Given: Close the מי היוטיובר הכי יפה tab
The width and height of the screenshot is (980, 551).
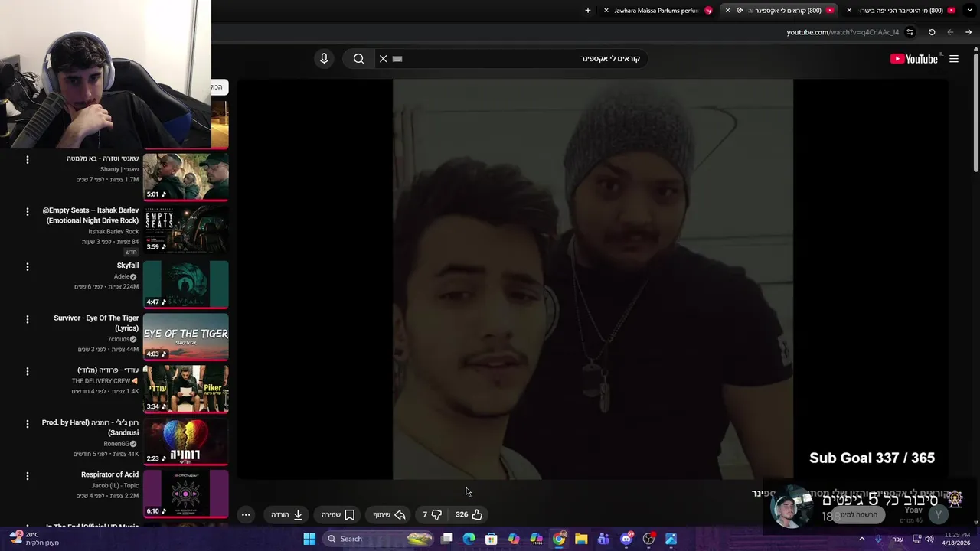Looking at the screenshot, I should [x=849, y=11].
